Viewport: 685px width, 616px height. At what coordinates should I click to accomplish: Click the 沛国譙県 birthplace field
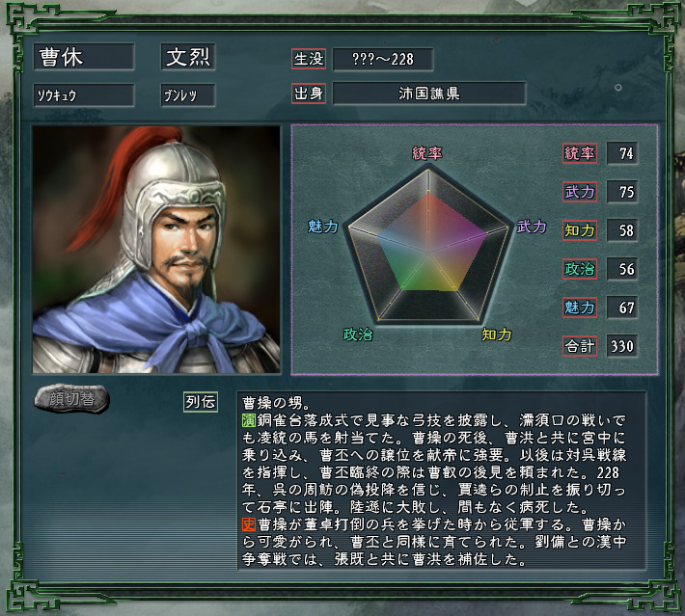pyautogui.click(x=429, y=94)
